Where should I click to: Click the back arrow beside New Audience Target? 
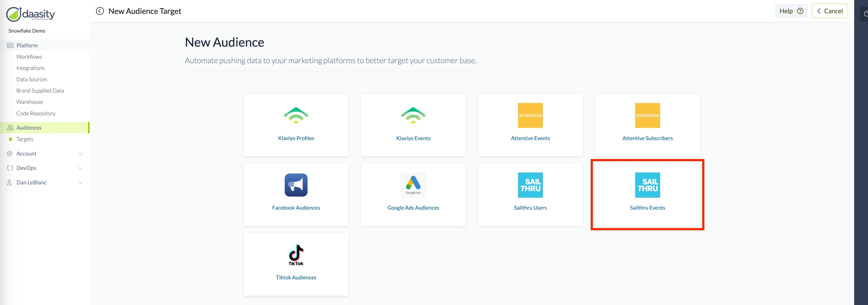[100, 11]
